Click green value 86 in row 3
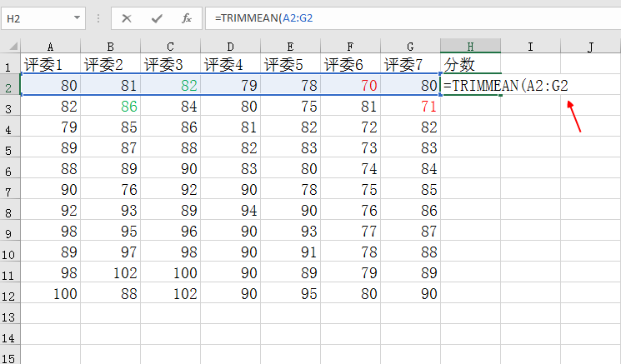Viewport: 621px width, 364px height. [111, 106]
